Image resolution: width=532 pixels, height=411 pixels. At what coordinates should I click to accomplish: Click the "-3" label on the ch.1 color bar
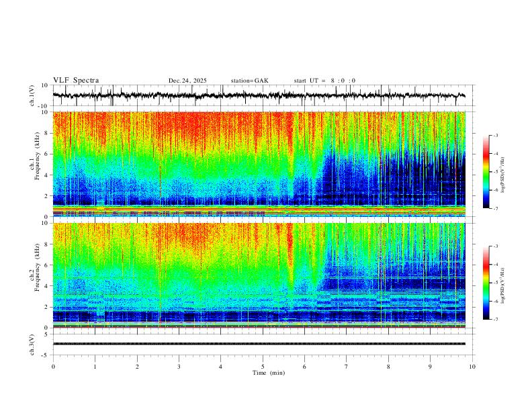[x=496, y=135]
